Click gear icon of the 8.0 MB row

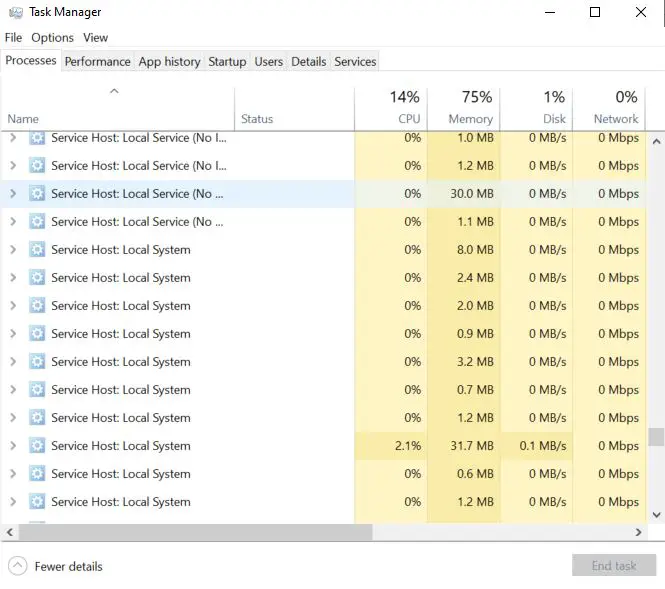pyautogui.click(x=37, y=250)
